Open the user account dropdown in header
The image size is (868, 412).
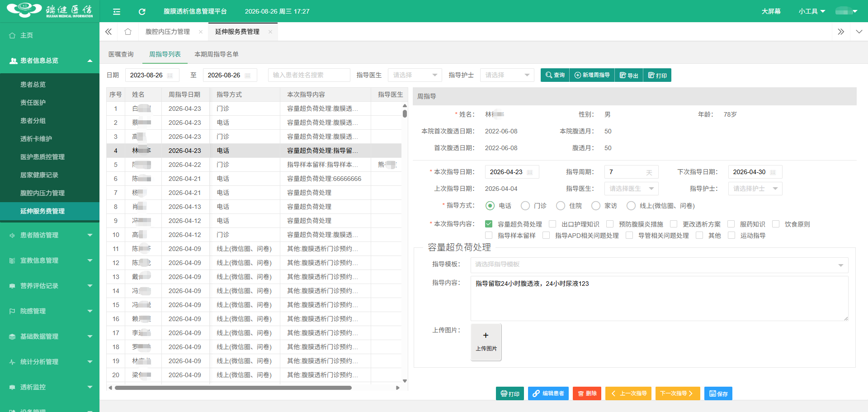pyautogui.click(x=846, y=11)
